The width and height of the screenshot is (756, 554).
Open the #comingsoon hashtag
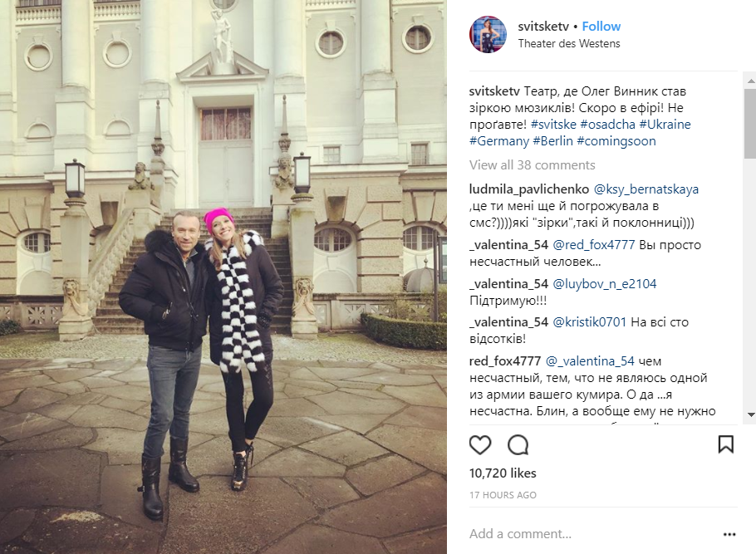click(616, 141)
